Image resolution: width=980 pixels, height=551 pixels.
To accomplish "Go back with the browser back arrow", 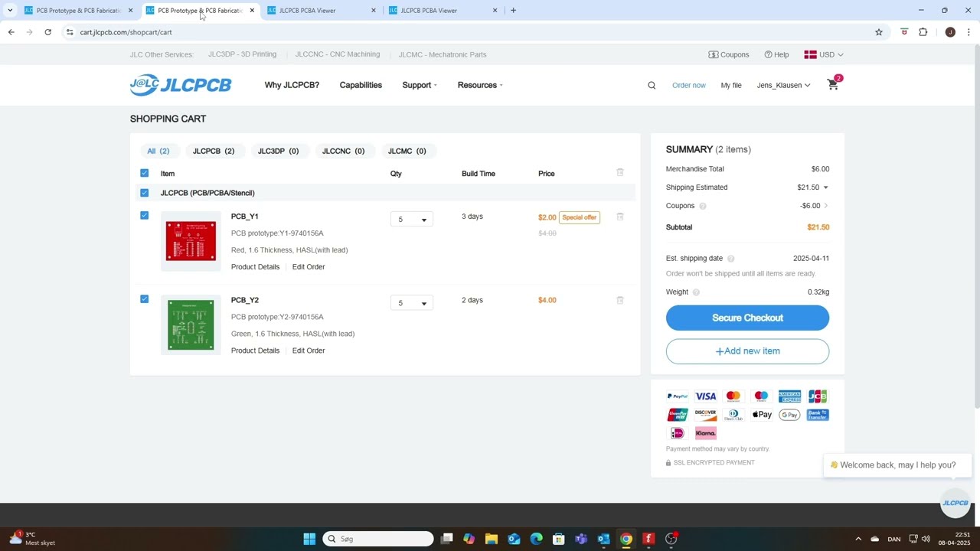I will click(11, 32).
